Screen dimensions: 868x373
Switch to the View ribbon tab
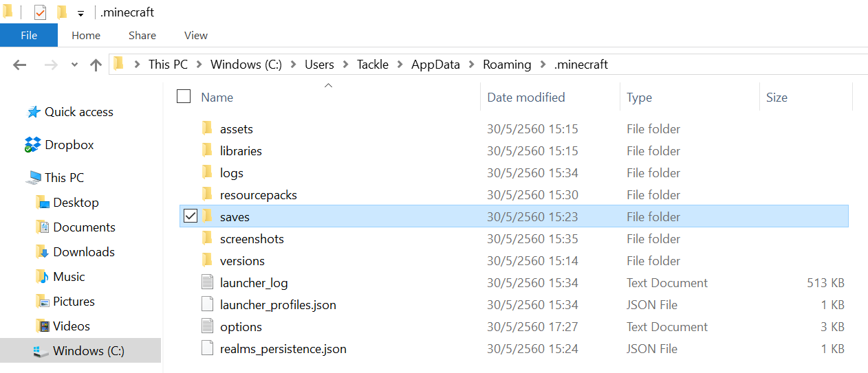pos(196,35)
